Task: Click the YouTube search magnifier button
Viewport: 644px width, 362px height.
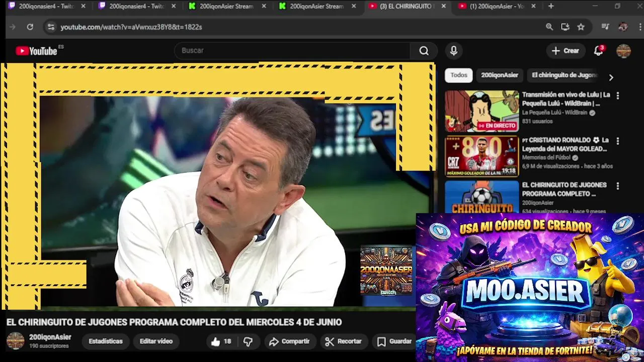Action: click(x=424, y=51)
